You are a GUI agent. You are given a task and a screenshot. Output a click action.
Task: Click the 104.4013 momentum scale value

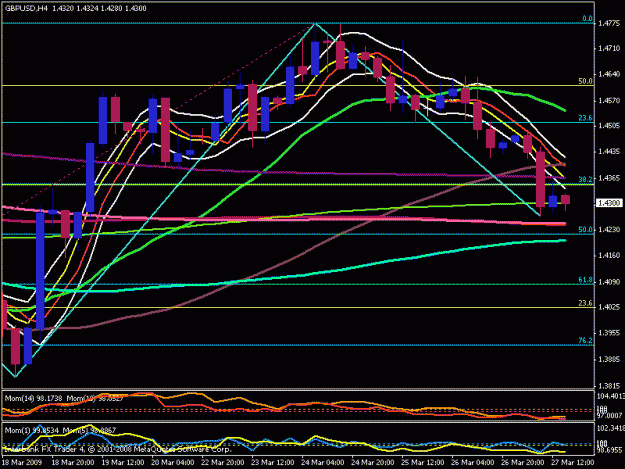tap(610, 396)
